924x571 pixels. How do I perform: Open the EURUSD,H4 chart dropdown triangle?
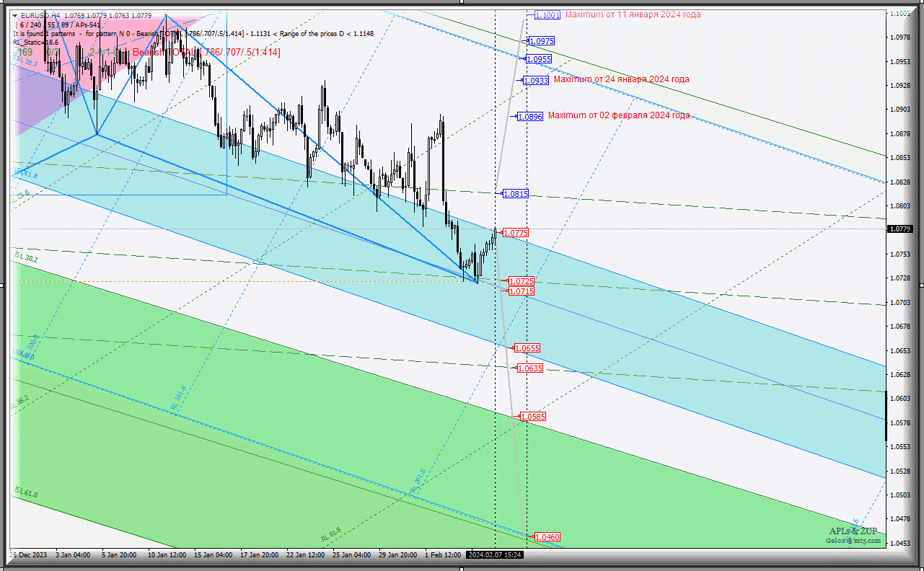point(15,15)
